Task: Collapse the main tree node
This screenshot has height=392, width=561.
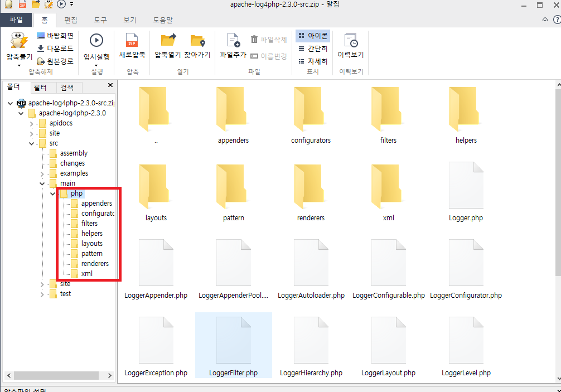Action: point(42,183)
